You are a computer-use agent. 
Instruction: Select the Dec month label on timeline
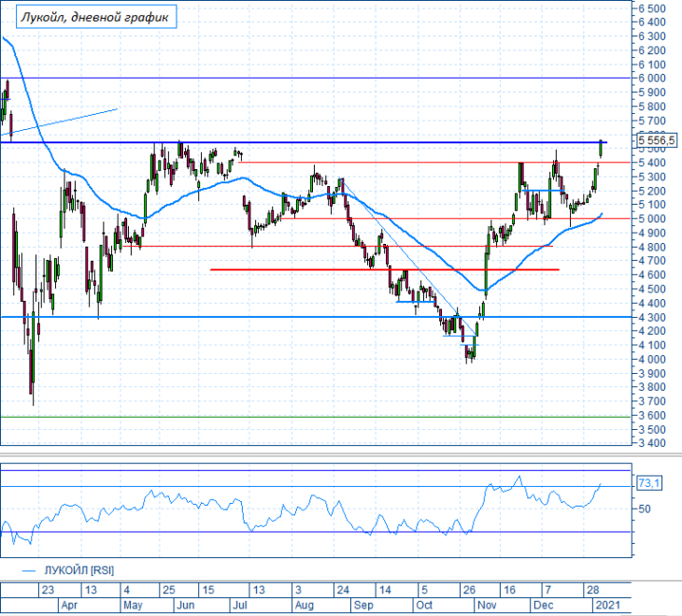[x=543, y=605]
